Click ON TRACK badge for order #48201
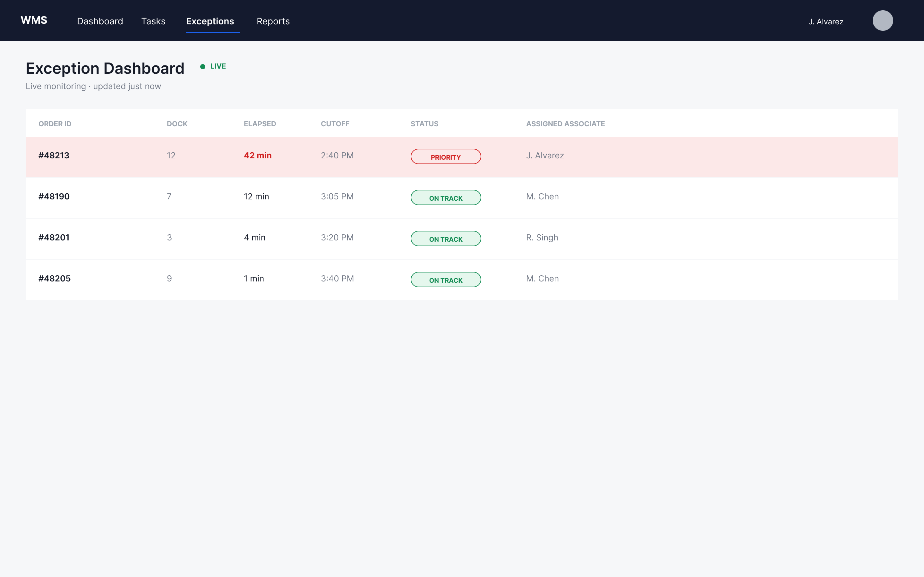924x577 pixels. [446, 238]
